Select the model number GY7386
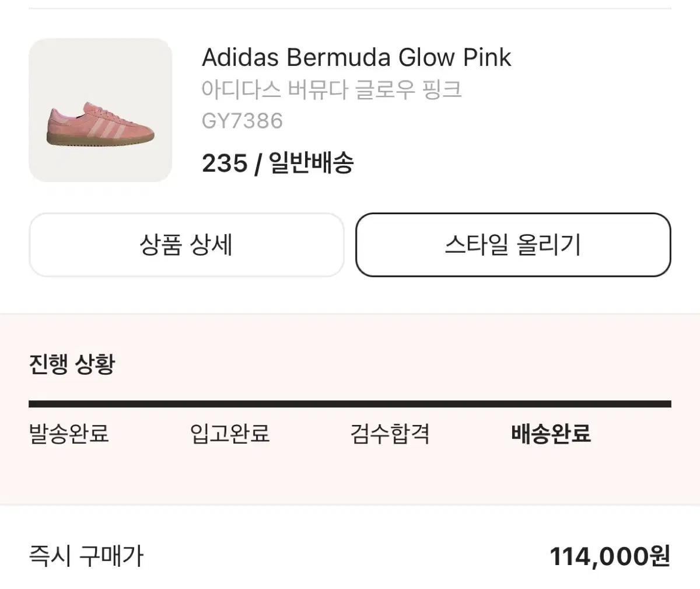The image size is (700, 589). point(242,121)
